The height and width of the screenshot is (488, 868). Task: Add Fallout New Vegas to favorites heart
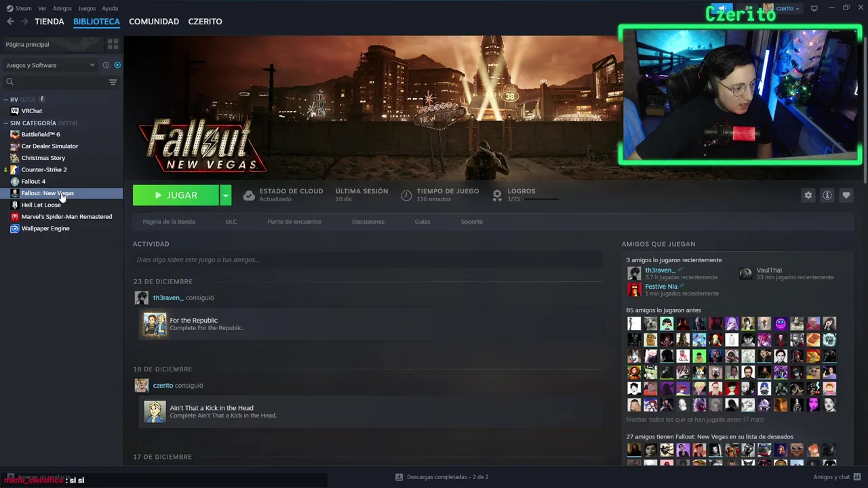click(846, 195)
